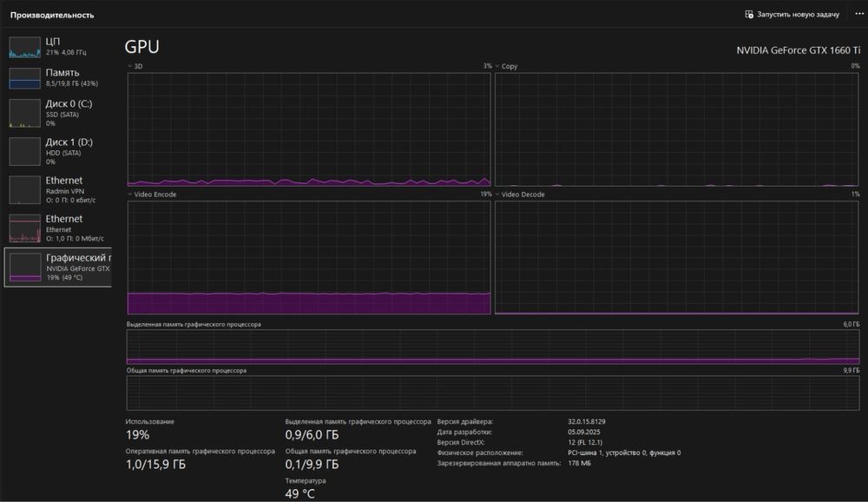Select the Графический процессор GPU sidebar thumbnail

pos(25,267)
